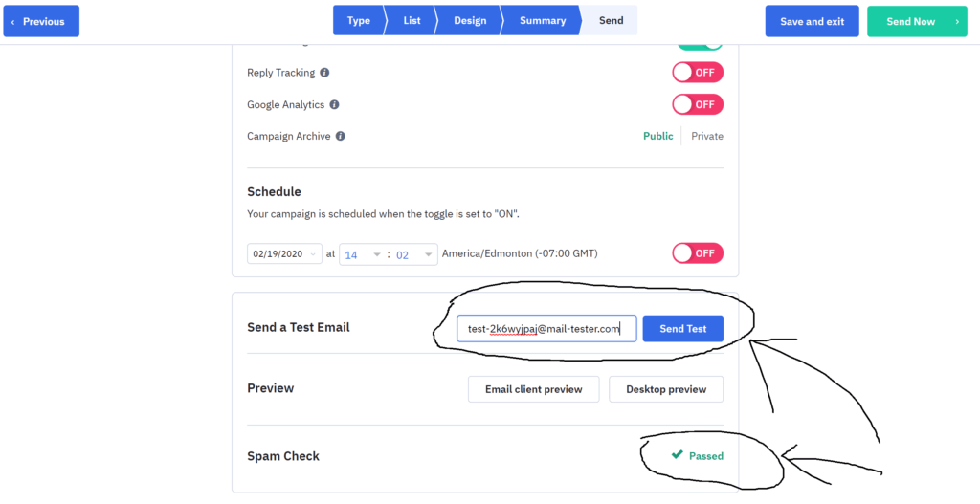The image size is (980, 504).
Task: Click the Reply Tracking info icon
Action: pyautogui.click(x=324, y=73)
